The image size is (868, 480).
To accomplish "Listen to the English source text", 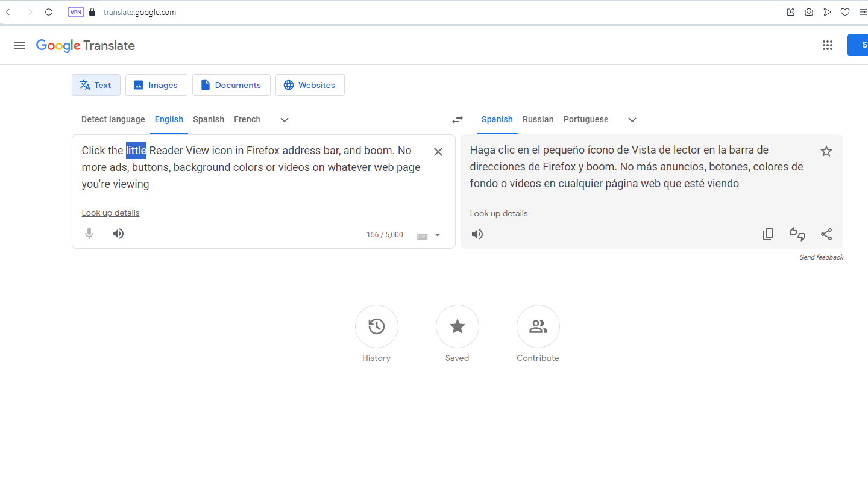I will (118, 234).
